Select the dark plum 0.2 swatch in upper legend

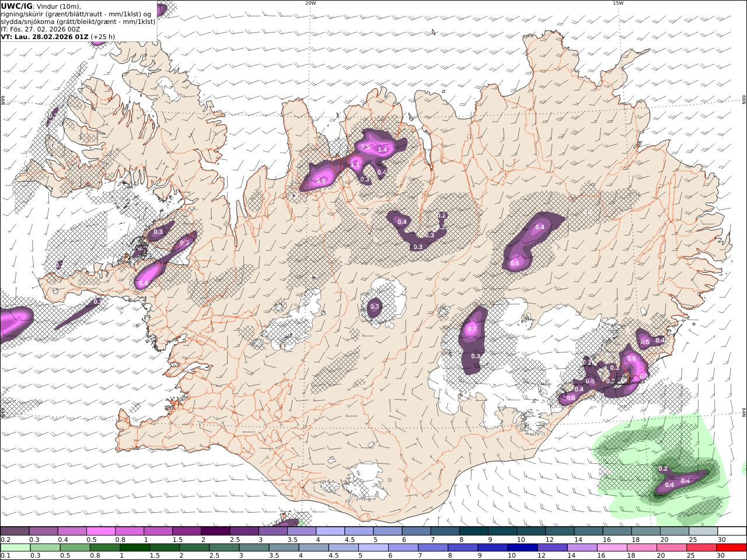pyautogui.click(x=15, y=531)
